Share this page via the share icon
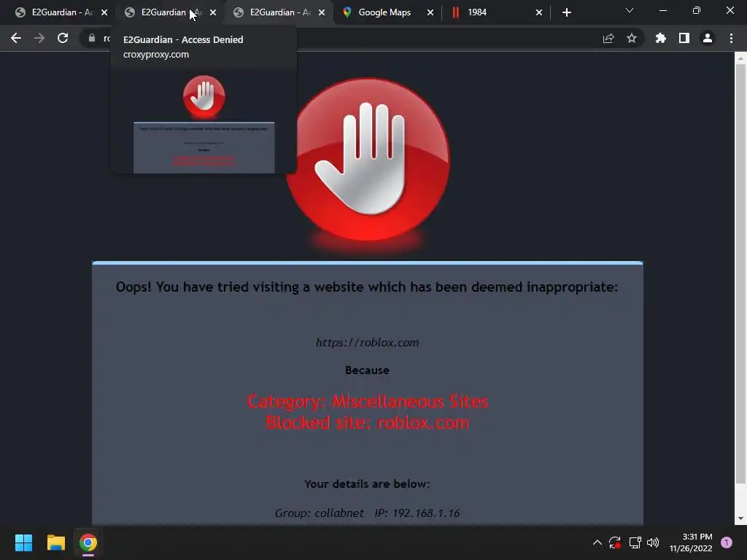This screenshot has width=747, height=560. (608, 38)
